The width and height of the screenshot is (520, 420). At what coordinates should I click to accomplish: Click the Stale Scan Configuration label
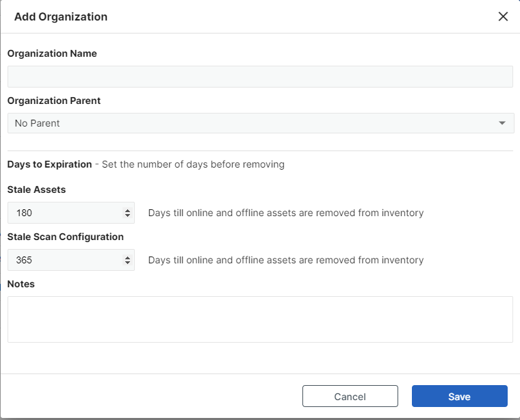pyautogui.click(x=66, y=237)
